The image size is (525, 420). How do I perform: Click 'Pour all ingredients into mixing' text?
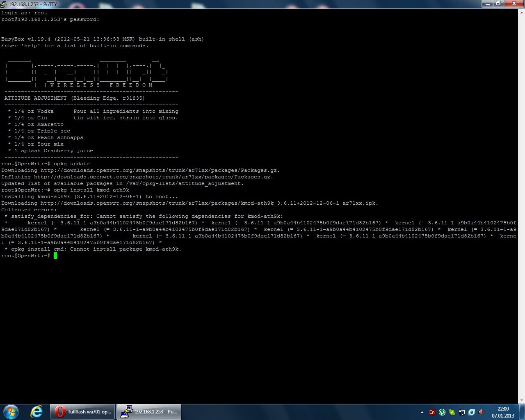(x=126, y=111)
